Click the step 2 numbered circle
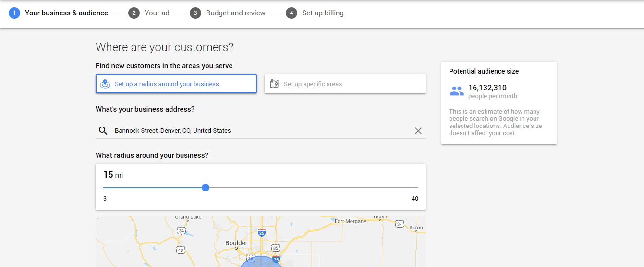 [x=134, y=13]
